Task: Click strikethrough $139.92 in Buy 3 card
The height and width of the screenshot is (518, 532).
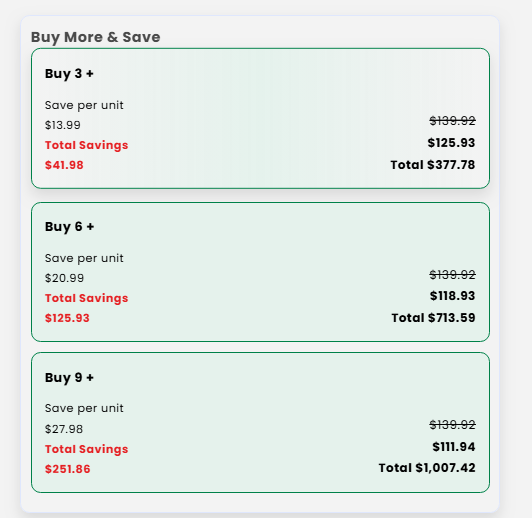Action: tap(452, 121)
